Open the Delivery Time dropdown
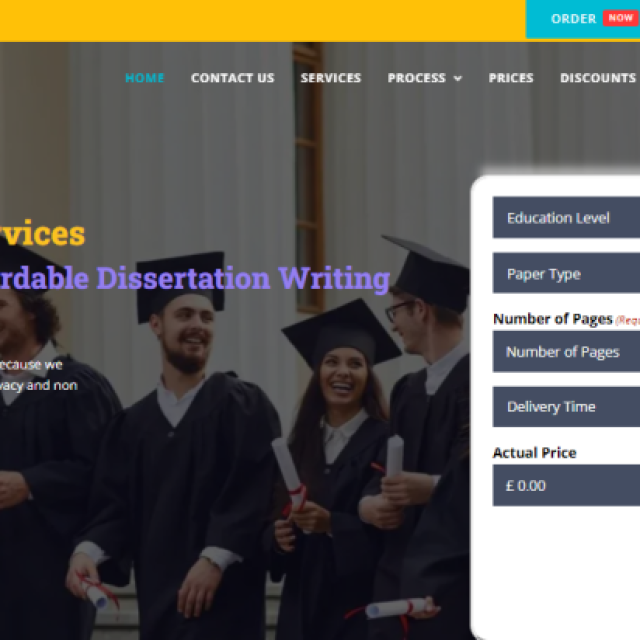Image resolution: width=640 pixels, height=640 pixels. click(567, 407)
